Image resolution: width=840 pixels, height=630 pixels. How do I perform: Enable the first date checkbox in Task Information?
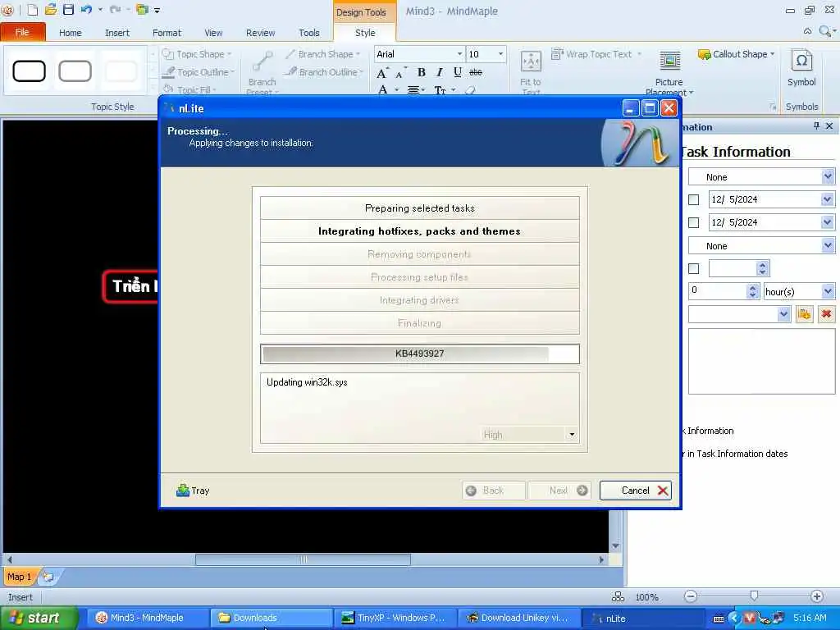coord(694,200)
